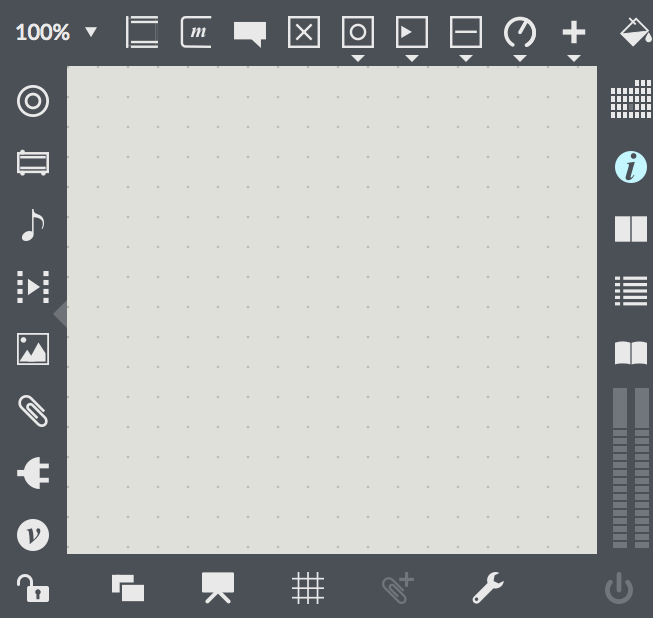This screenshot has height=618, width=653.
Task: Open the audio note browser
Action: [33, 225]
